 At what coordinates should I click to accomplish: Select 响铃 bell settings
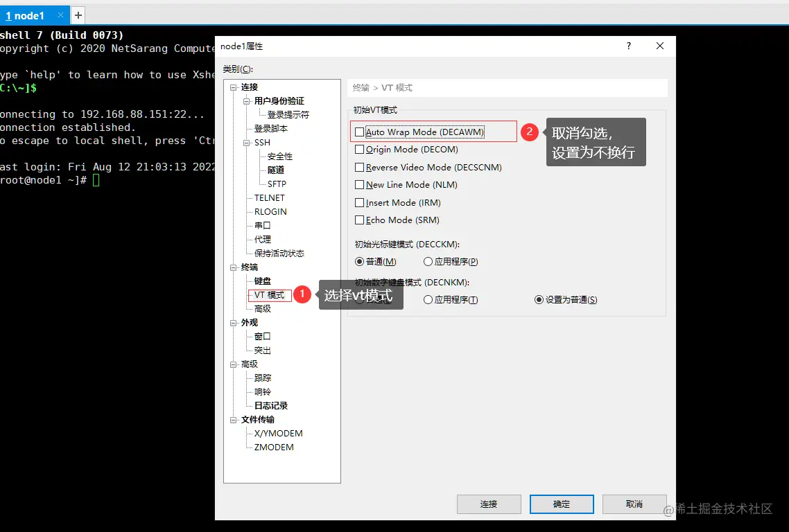(262, 391)
